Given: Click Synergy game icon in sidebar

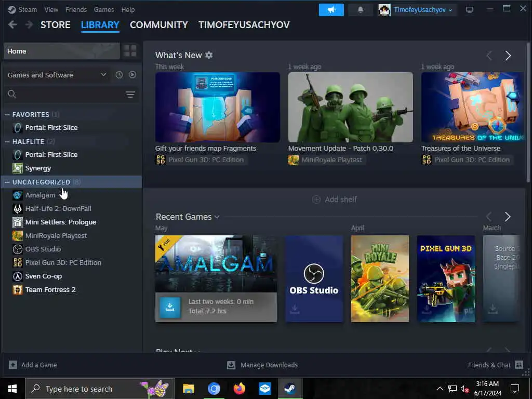Looking at the screenshot, I should [x=18, y=168].
